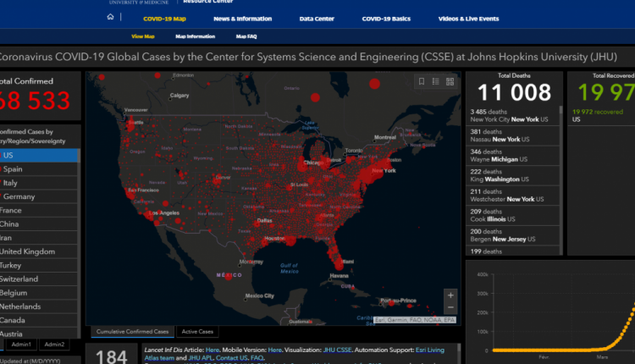Select Germany in the country list
The image size is (635, 364).
click(38, 196)
